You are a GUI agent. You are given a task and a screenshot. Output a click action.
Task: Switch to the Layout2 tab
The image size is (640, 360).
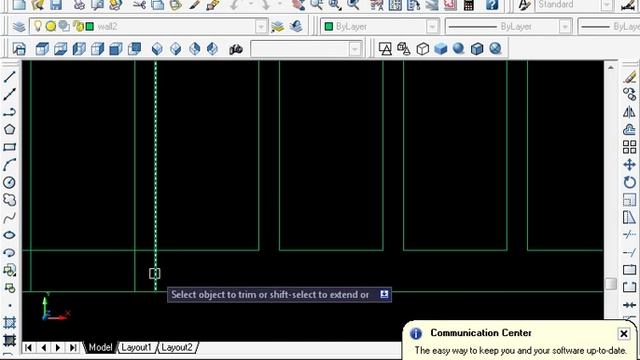click(x=177, y=347)
